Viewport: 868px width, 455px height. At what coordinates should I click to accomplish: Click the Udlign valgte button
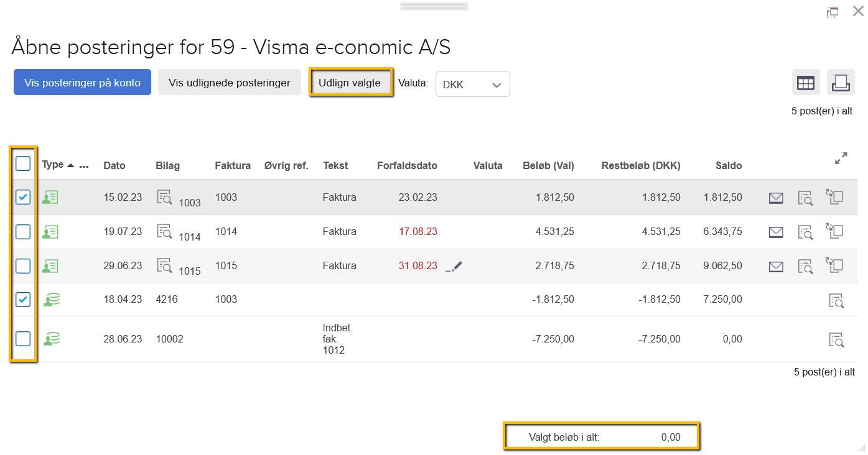350,83
